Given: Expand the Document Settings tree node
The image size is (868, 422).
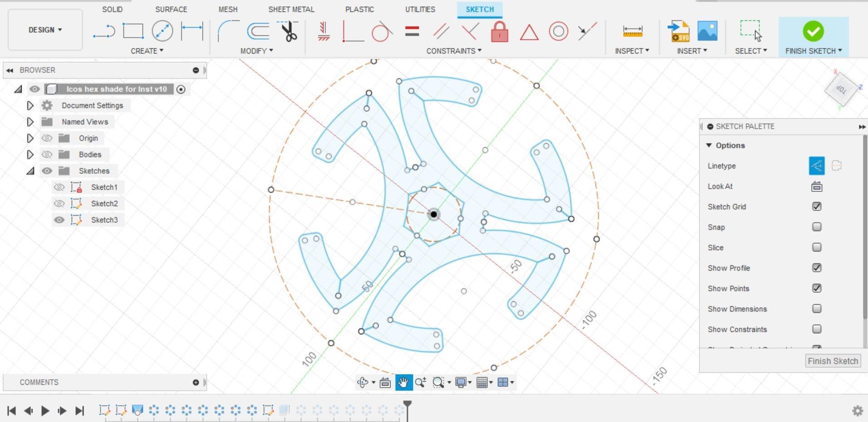Looking at the screenshot, I should click(x=30, y=105).
